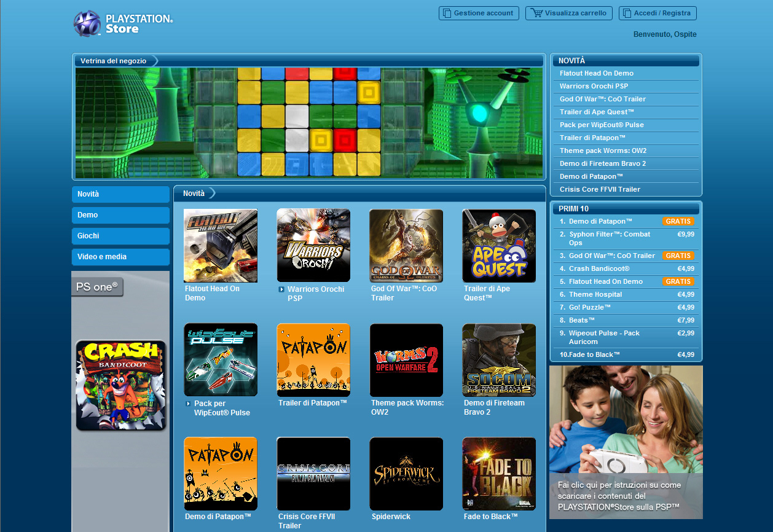Open God Of War CoO Trailer in Novità list
This screenshot has width=773, height=532.
[x=603, y=100]
